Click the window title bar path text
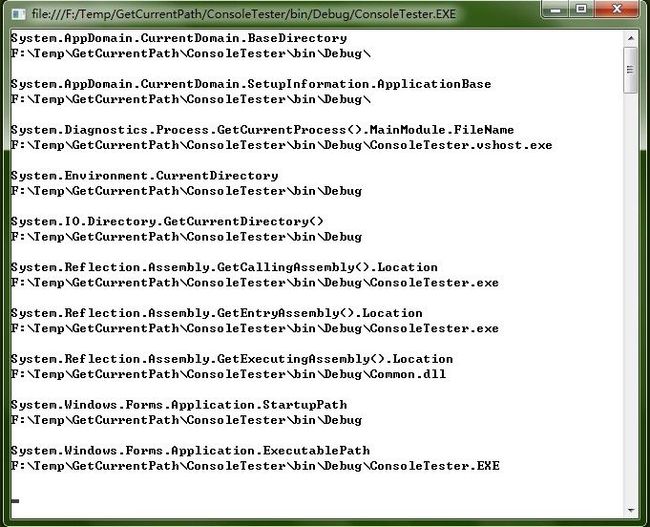Viewport: 650px width, 527px height. 244,14
